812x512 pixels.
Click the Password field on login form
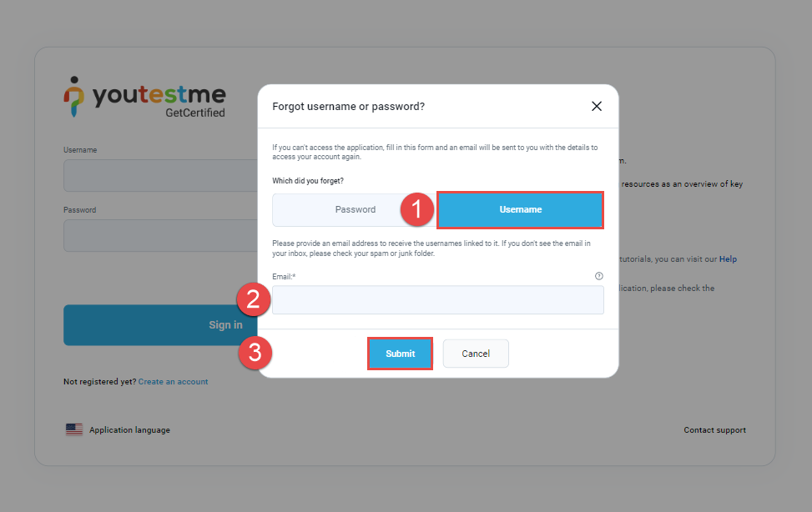(x=160, y=236)
